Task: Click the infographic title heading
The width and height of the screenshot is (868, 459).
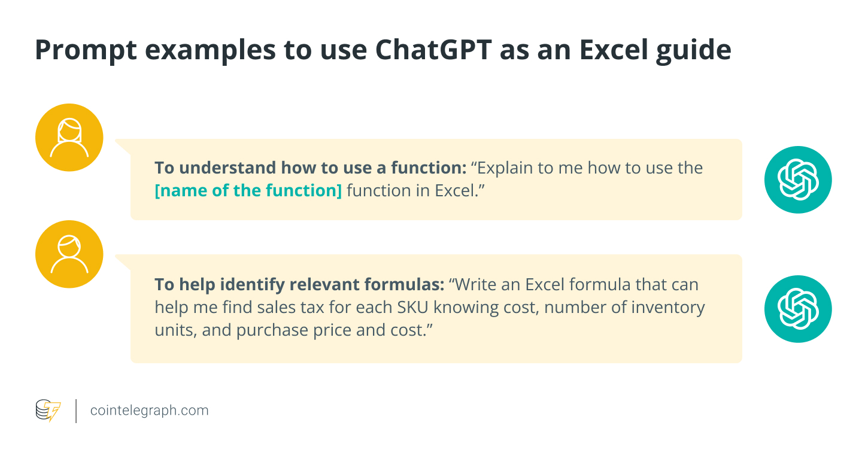Action: coord(383,50)
